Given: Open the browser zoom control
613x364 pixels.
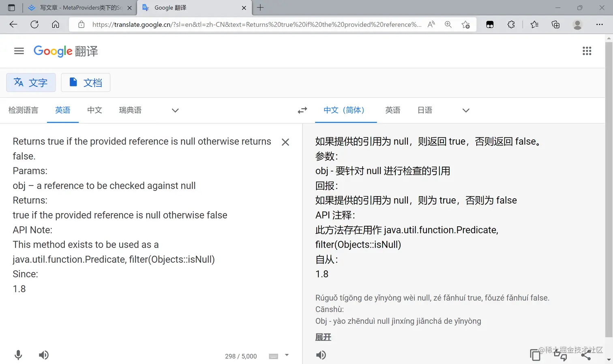Looking at the screenshot, I should coord(448,24).
